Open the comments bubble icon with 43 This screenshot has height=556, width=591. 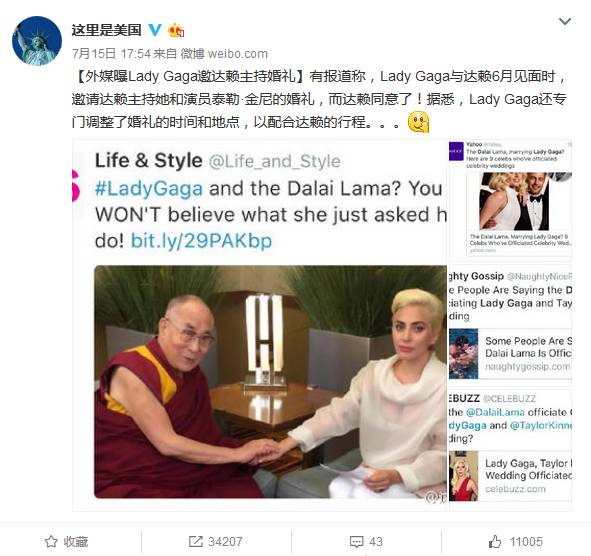point(356,542)
